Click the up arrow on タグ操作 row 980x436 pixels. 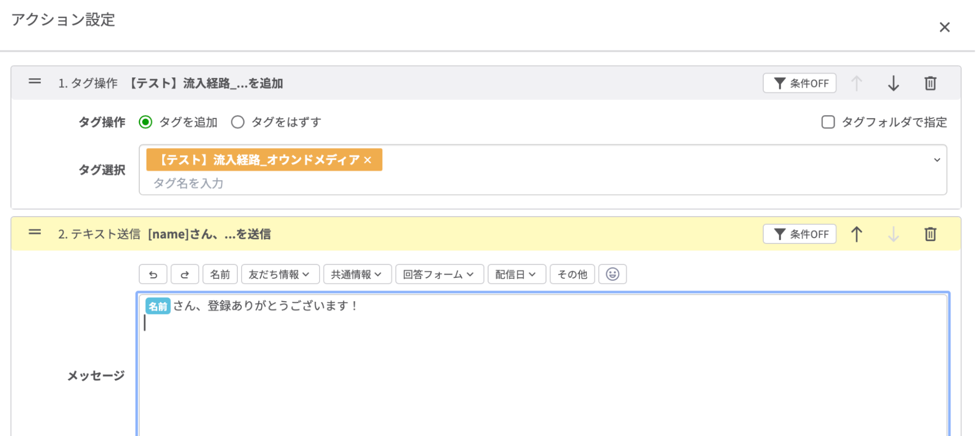click(x=856, y=83)
